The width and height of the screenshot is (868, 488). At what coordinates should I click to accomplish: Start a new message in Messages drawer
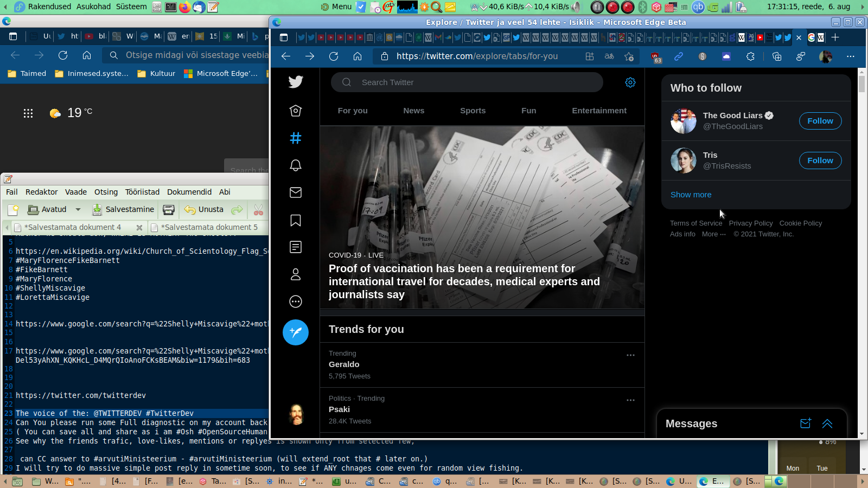(x=806, y=423)
